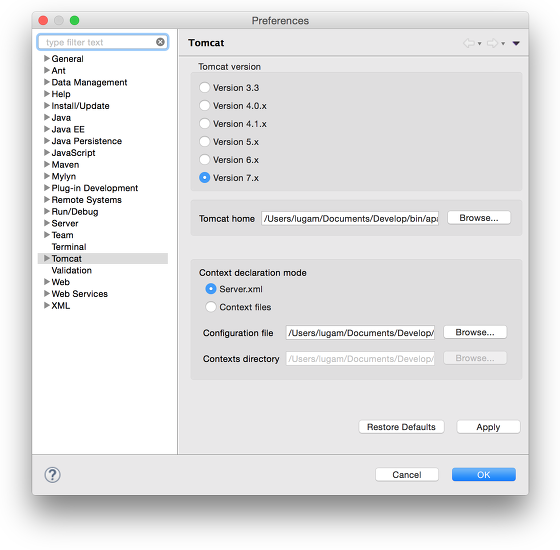The width and height of the screenshot is (560, 550).
Task: Browse for the Configuration file
Action: coord(475,332)
